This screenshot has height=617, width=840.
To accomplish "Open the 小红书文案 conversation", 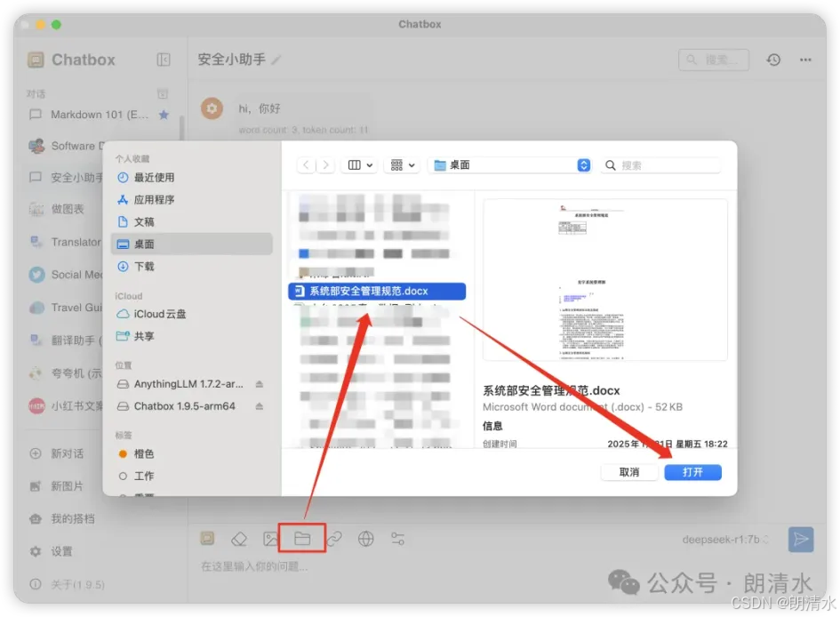I will (x=66, y=406).
